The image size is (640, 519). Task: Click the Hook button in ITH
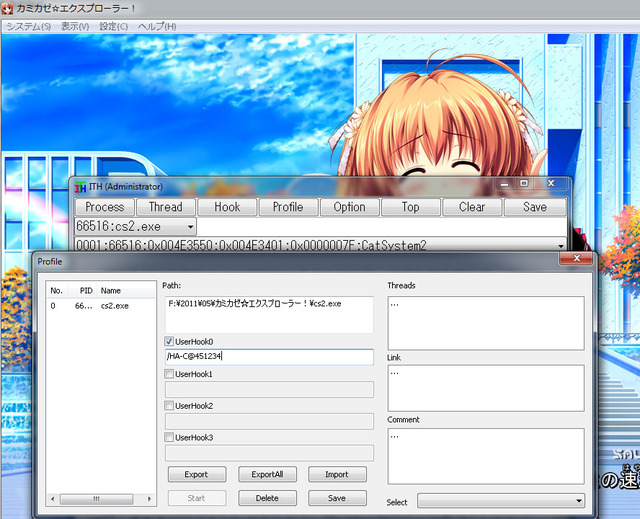tap(227, 207)
